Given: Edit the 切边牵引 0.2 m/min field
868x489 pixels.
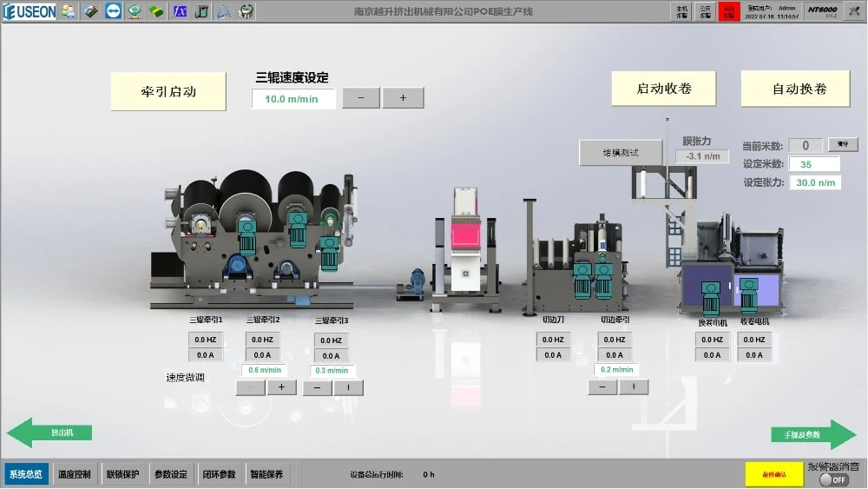Looking at the screenshot, I should (616, 369).
